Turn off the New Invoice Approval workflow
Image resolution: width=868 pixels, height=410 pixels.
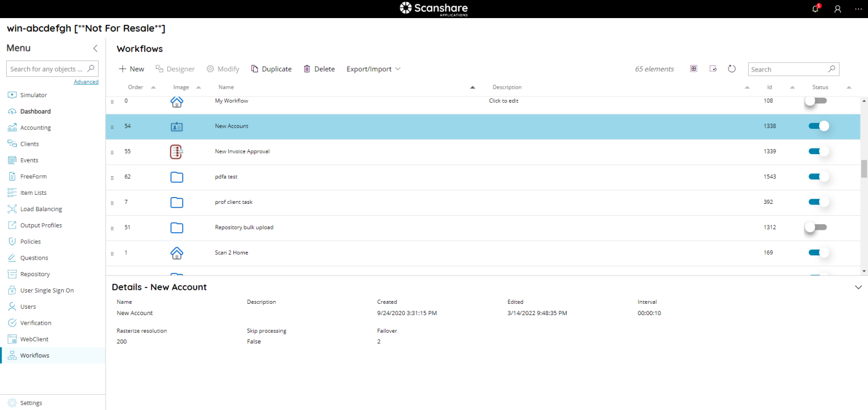pos(818,151)
